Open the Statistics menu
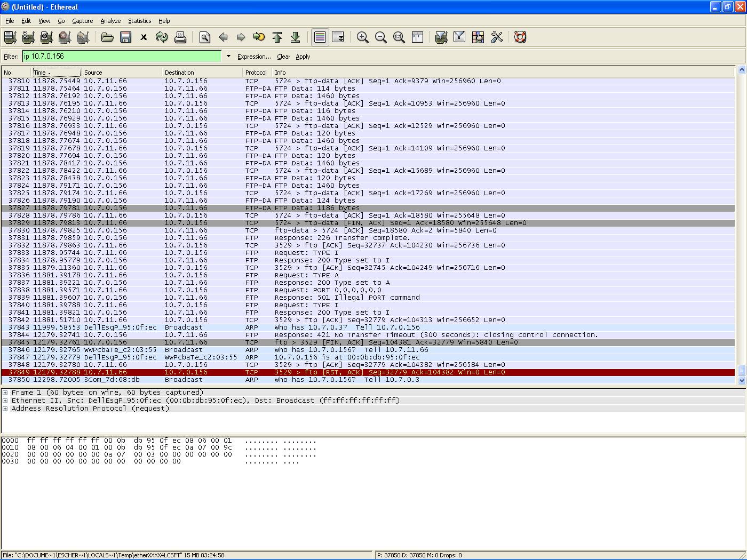 click(x=139, y=21)
